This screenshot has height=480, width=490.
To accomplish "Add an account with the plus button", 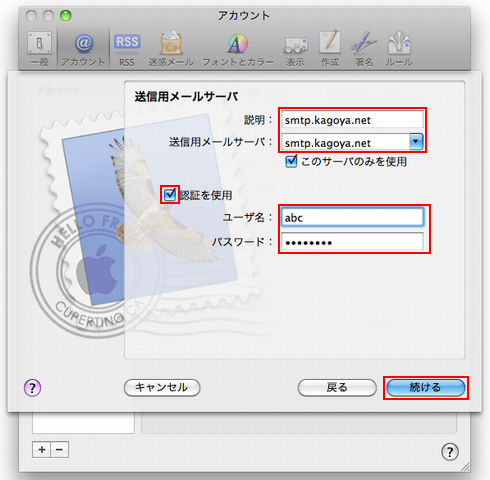I will tap(41, 450).
